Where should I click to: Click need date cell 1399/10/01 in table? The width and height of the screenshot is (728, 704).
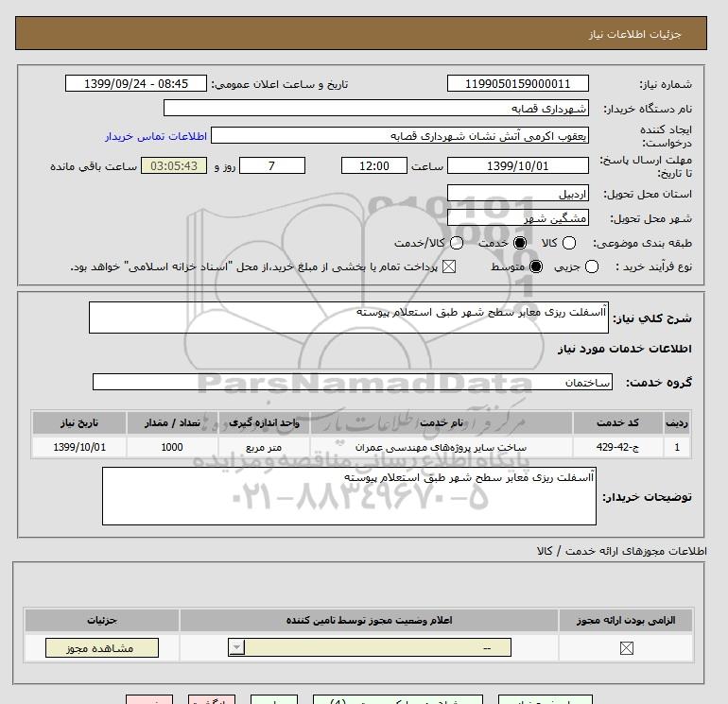tap(79, 447)
